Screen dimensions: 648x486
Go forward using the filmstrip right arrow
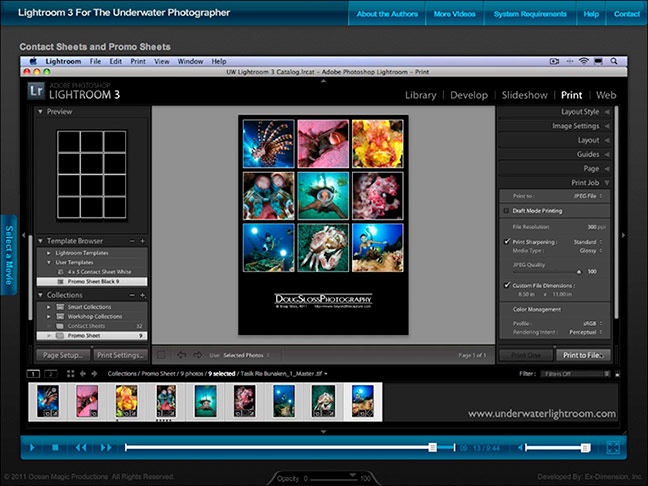point(94,374)
